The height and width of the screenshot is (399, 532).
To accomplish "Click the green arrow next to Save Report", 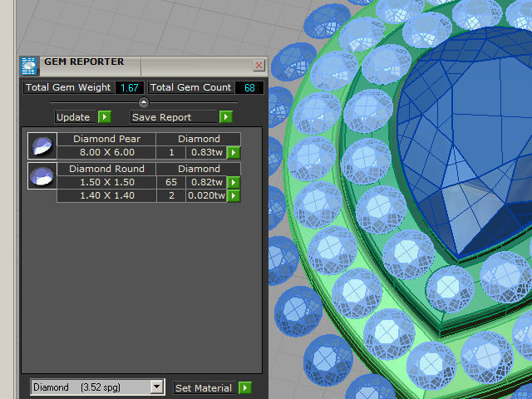I will tap(225, 117).
